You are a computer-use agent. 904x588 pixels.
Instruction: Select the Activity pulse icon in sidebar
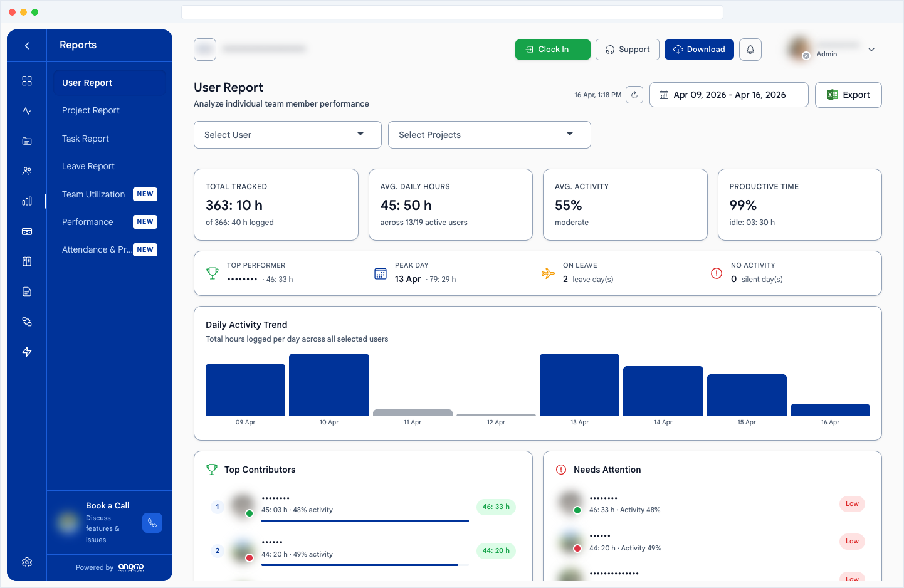pyautogui.click(x=26, y=110)
